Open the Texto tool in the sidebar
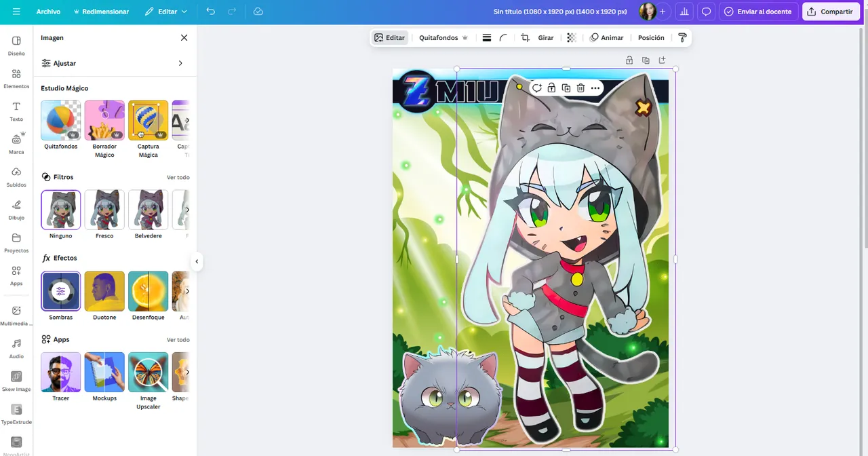This screenshot has height=456, width=868. 16,111
